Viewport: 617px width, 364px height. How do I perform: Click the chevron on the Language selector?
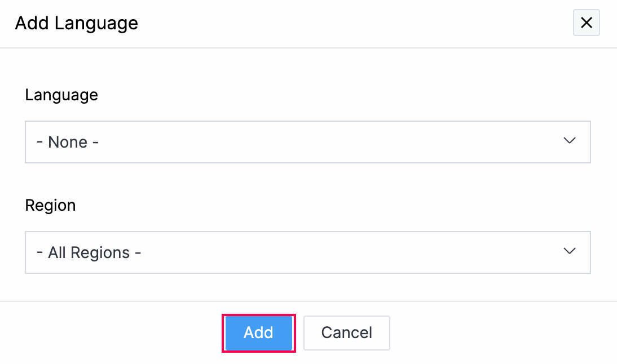(x=570, y=141)
